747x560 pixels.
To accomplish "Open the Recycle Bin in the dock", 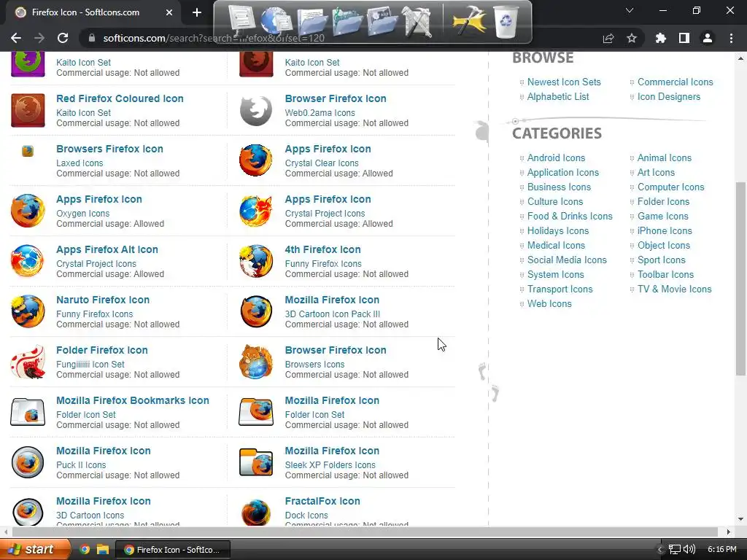I will (x=506, y=21).
